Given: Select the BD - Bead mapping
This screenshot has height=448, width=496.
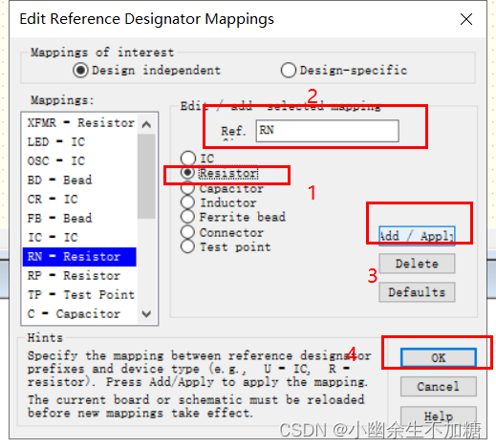Looking at the screenshot, I should click(x=79, y=180).
